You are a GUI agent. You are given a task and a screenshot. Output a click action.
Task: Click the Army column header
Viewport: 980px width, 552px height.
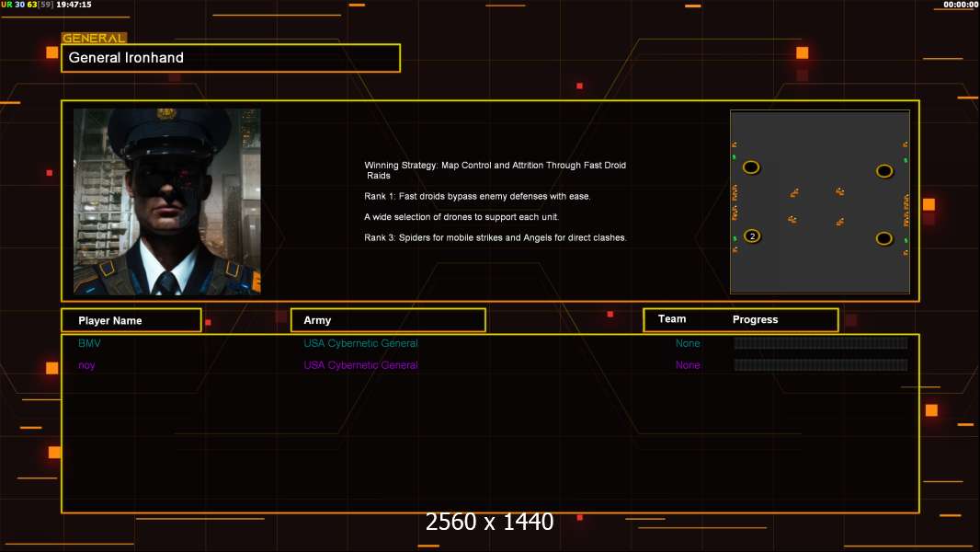(x=388, y=320)
